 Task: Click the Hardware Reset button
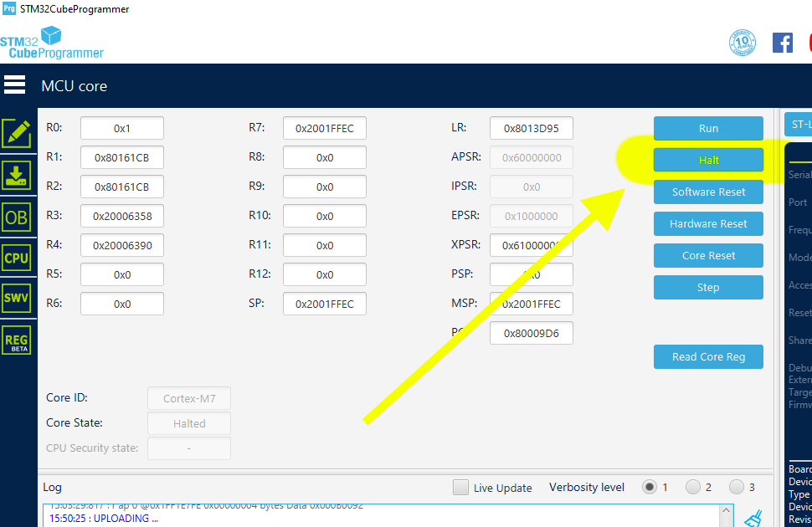tap(708, 223)
